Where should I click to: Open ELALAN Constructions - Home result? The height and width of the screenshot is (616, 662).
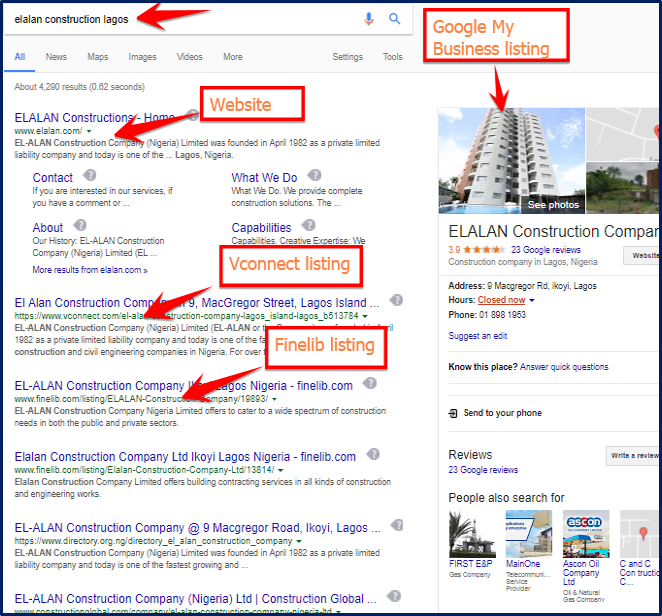click(94, 117)
